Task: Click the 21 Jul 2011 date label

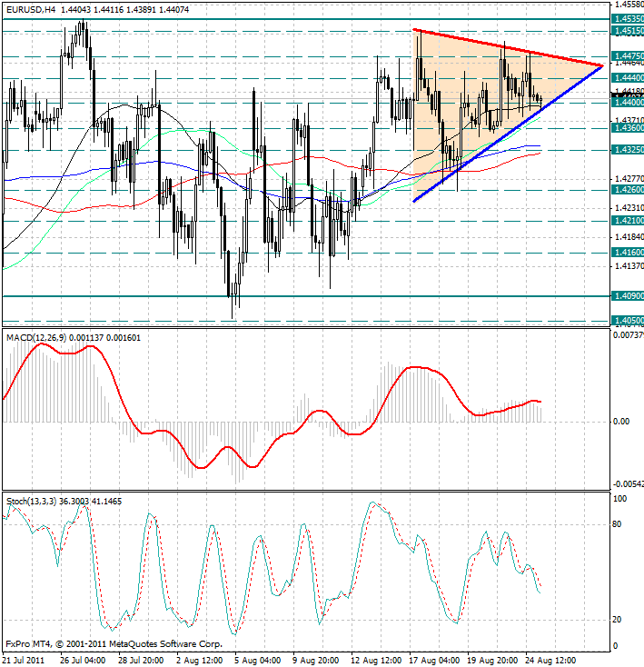Action: pyautogui.click(x=24, y=661)
